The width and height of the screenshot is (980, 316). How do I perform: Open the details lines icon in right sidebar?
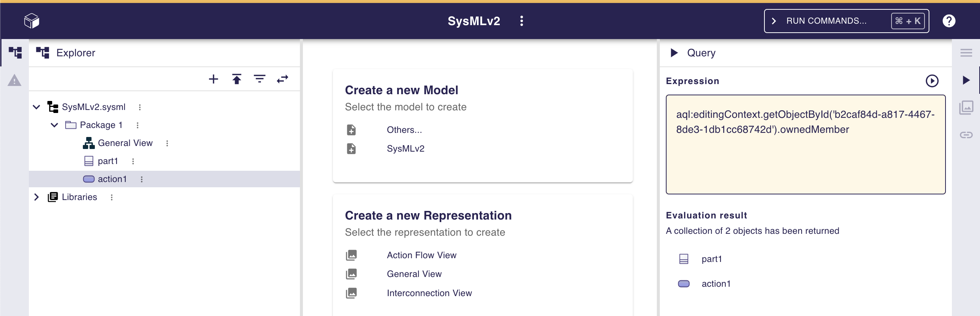coord(966,53)
